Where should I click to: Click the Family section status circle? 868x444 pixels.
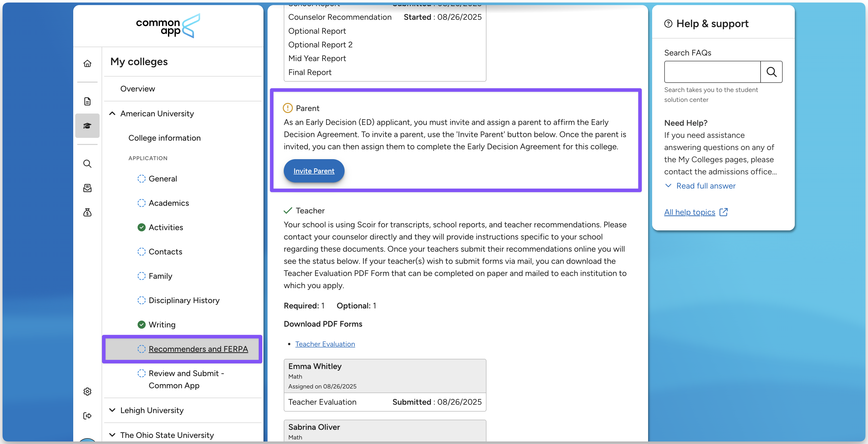[x=142, y=276]
